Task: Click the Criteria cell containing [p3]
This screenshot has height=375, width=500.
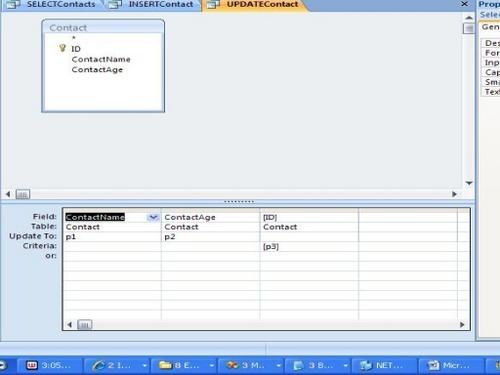Action: pos(309,247)
